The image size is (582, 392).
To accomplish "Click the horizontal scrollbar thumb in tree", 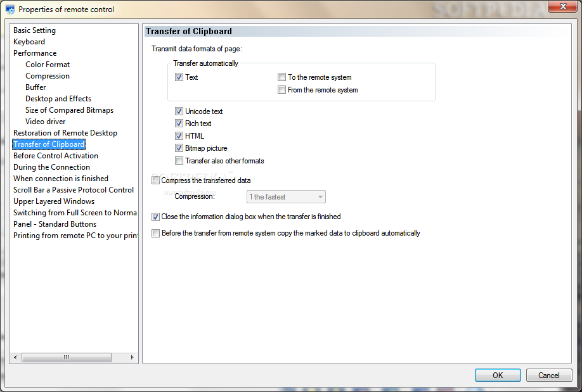I will pos(67,358).
